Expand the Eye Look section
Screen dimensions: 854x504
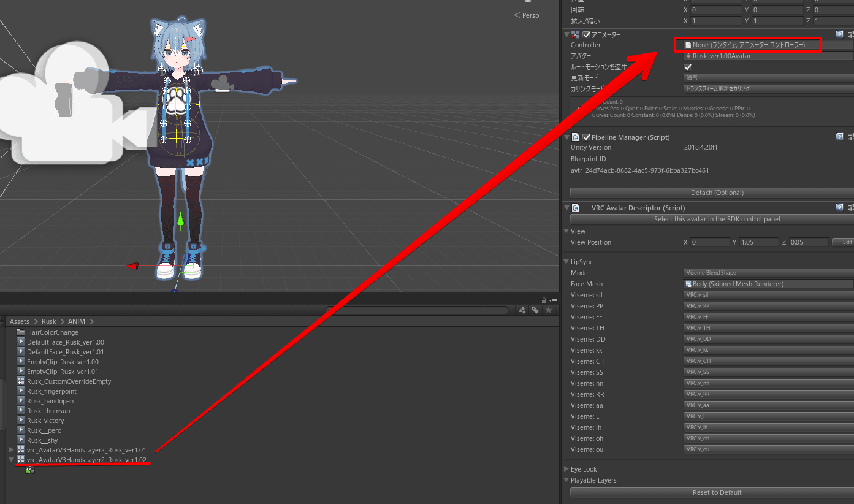click(x=566, y=469)
